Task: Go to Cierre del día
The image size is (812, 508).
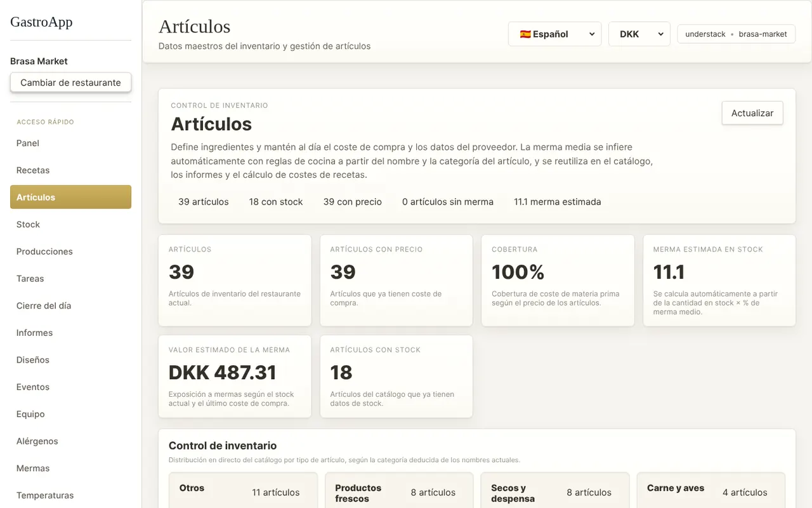Action: [x=70, y=305]
